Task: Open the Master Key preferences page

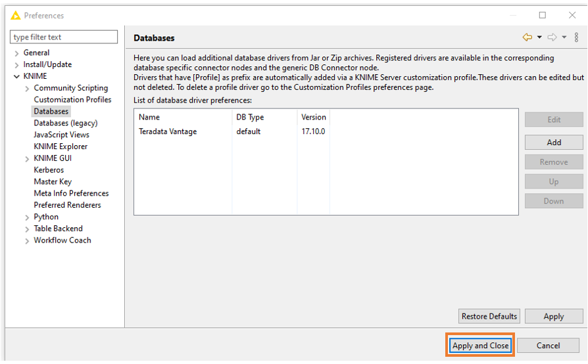Action: (x=53, y=182)
